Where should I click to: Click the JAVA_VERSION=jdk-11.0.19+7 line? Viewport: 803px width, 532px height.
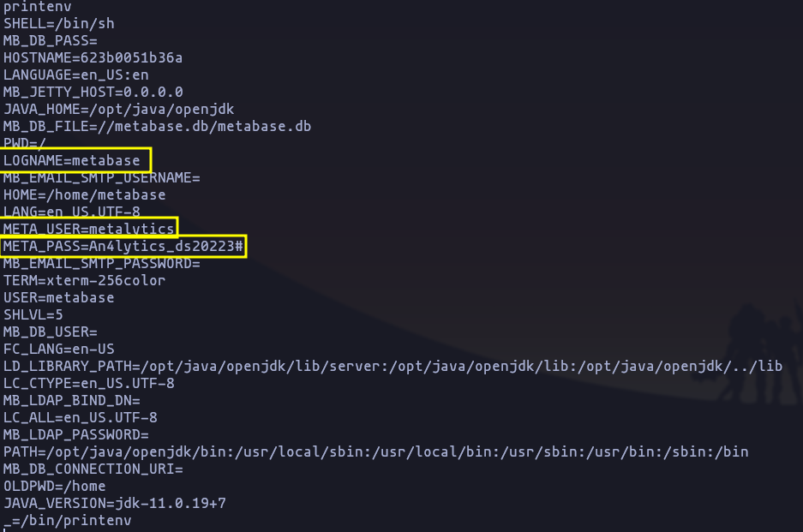114,504
